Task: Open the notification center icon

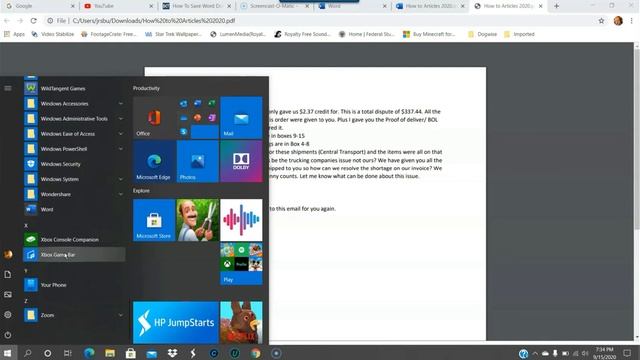Action: pos(627,353)
